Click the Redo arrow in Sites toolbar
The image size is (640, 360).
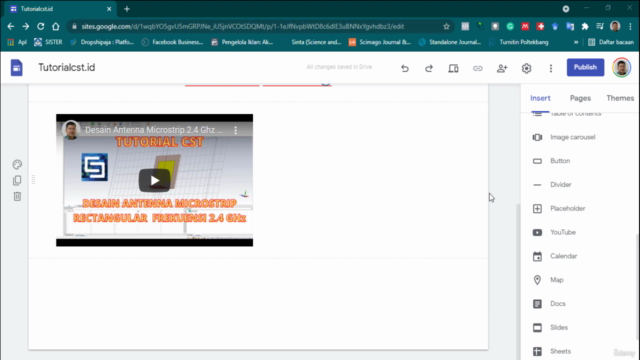[429, 68]
